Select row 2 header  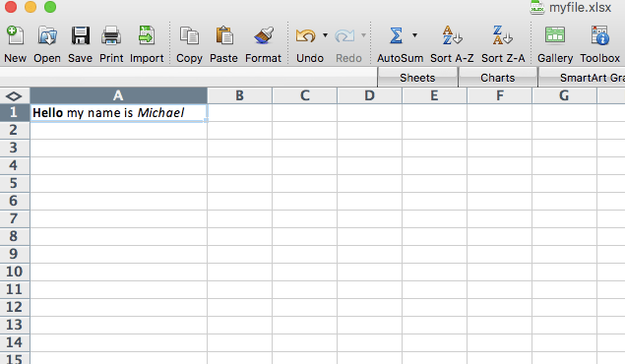[15, 130]
